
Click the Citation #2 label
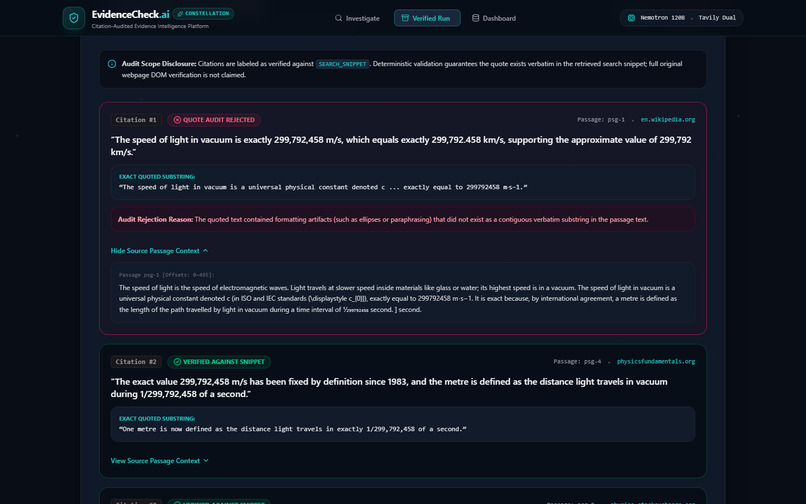point(136,362)
